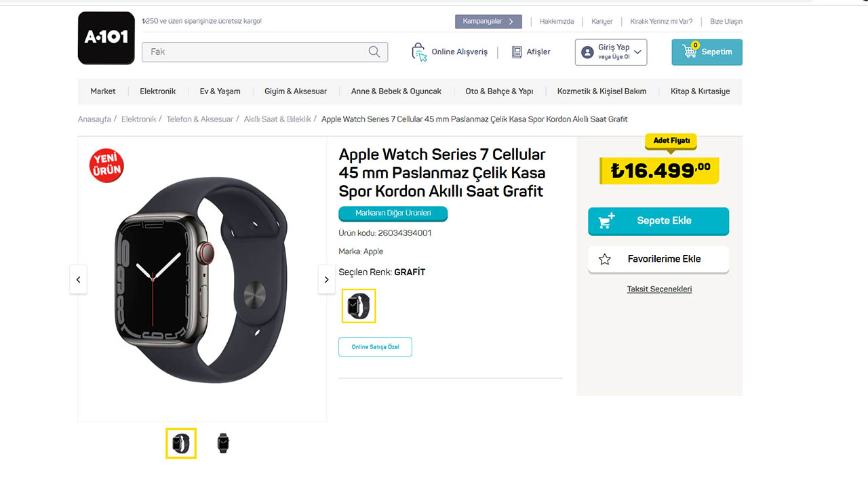Image resolution: width=868 pixels, height=488 pixels.
Task: Open the Kozmetik & Kişisel Bakım menu
Action: click(601, 91)
